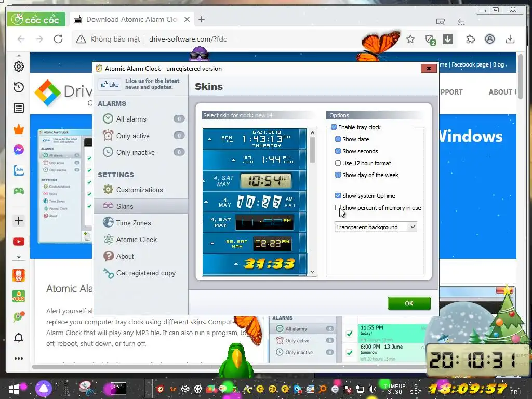This screenshot has width=532, height=399.
Task: Open games controller icon in sidebar
Action: tap(19, 191)
